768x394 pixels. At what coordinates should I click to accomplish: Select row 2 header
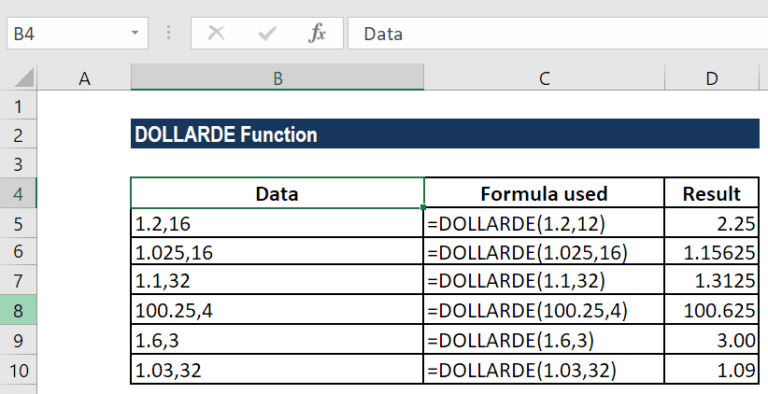(18, 134)
